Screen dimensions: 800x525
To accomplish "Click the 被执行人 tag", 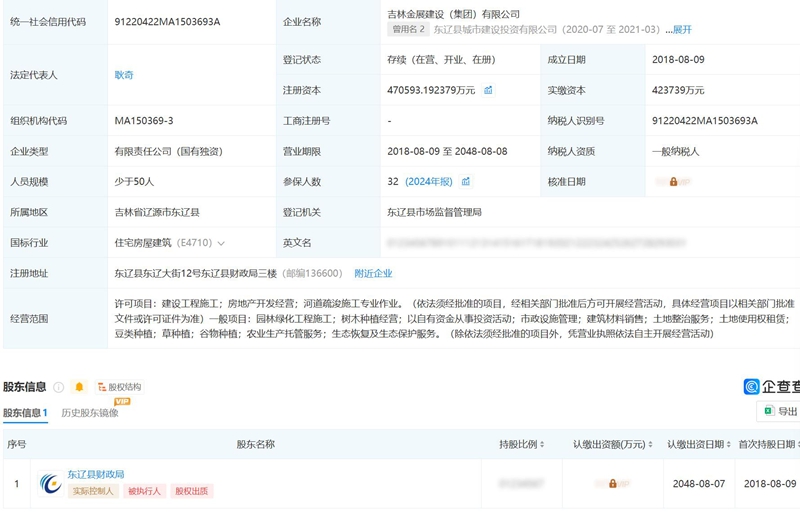I will (144, 491).
